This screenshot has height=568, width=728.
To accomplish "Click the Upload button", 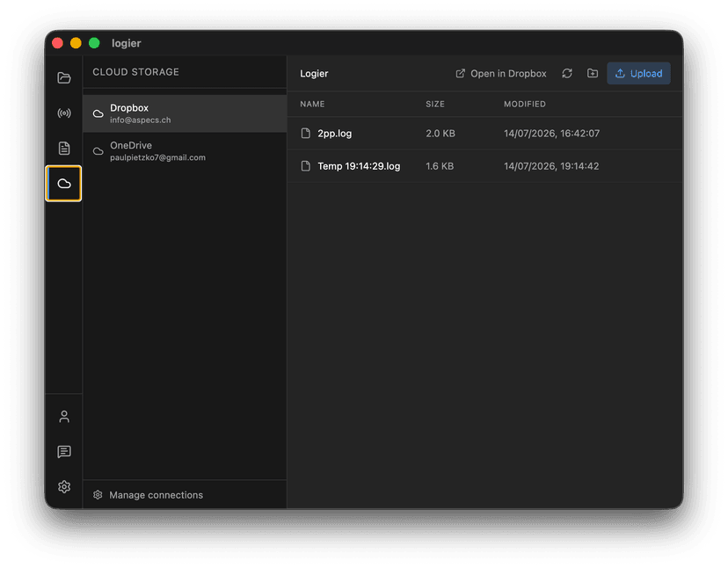I will [x=638, y=73].
